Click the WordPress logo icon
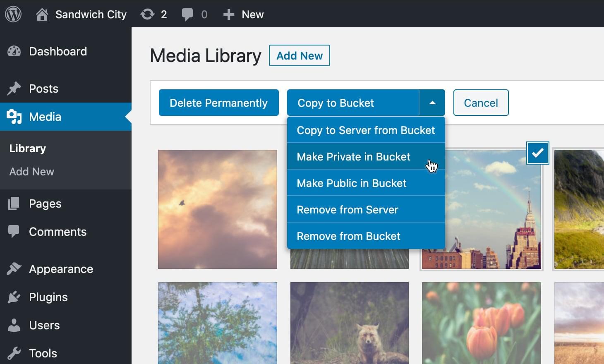 click(13, 14)
